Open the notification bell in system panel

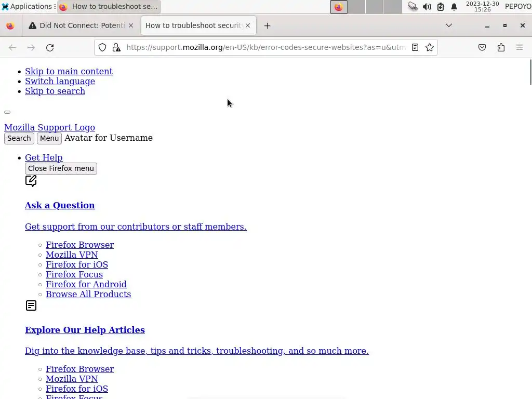pos(454,6)
